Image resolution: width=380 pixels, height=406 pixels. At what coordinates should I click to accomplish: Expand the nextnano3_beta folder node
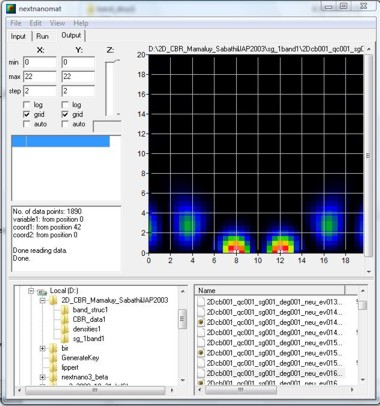coord(42,377)
